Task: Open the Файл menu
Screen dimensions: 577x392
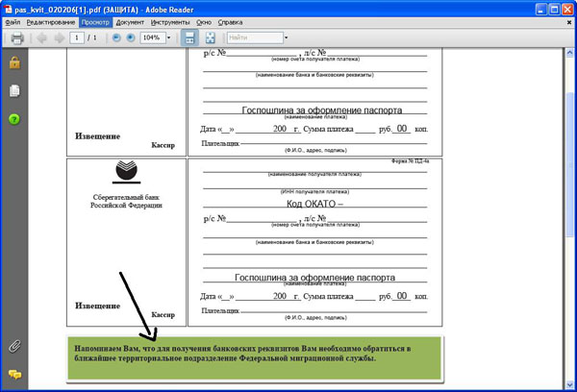Action: (x=13, y=22)
